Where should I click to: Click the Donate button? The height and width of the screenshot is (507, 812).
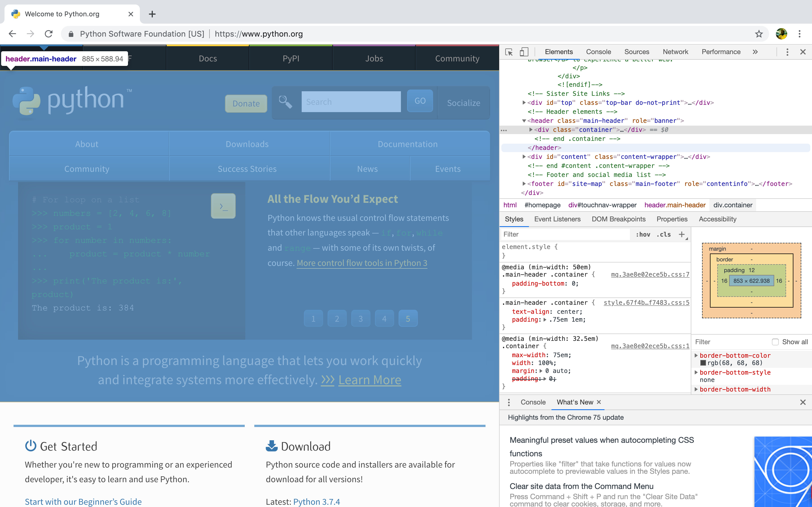point(246,103)
